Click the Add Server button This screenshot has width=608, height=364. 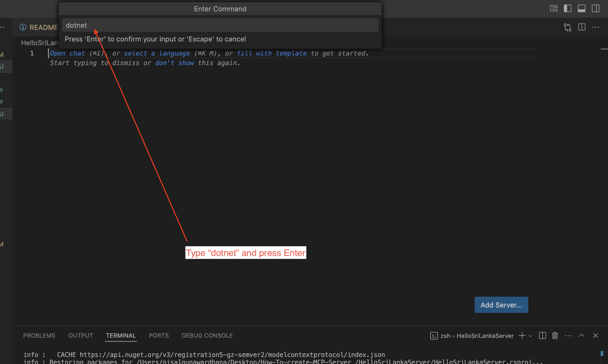coord(501,304)
